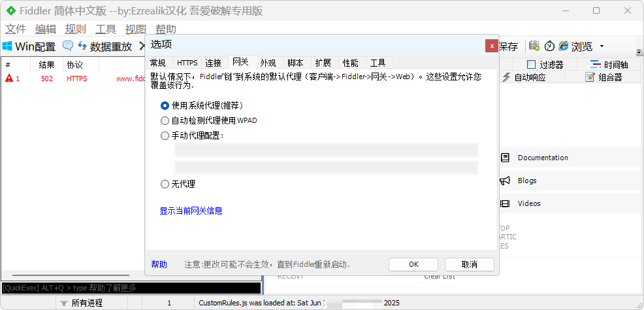Open the 视图 menu
Image resolution: width=644 pixels, height=310 pixels.
(136, 29)
